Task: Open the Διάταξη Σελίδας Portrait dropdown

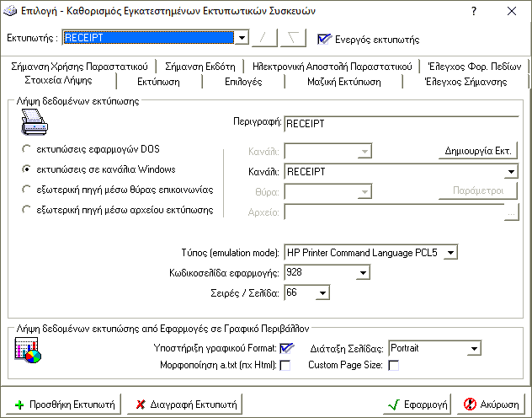Action: tap(475, 348)
